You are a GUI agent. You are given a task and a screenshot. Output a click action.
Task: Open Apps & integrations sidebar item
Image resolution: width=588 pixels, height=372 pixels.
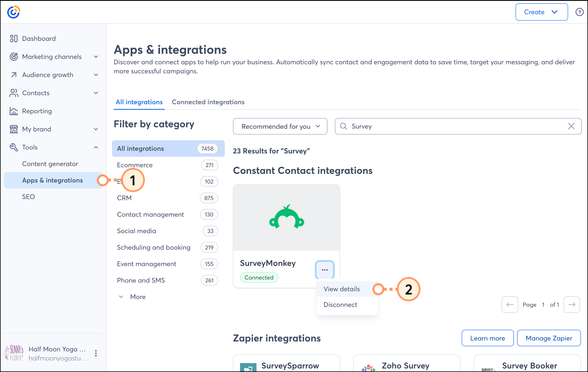tap(53, 180)
